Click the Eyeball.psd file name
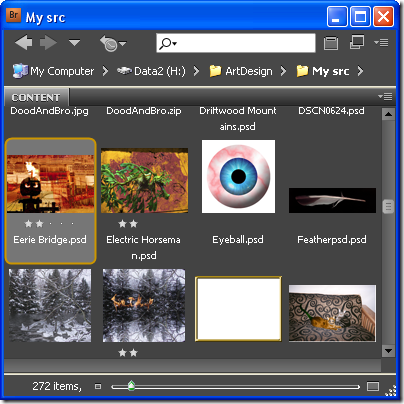This screenshot has width=404, height=404. tap(238, 240)
